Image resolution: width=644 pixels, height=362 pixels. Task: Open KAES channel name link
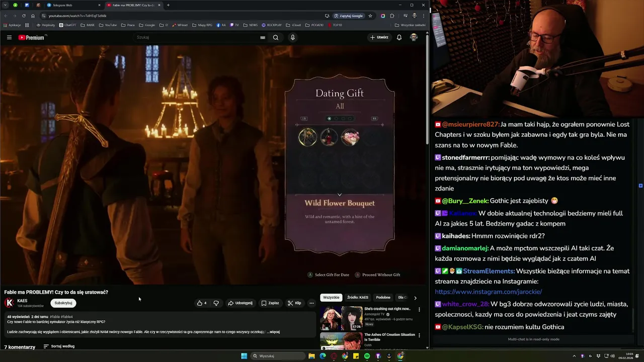pos(22,301)
